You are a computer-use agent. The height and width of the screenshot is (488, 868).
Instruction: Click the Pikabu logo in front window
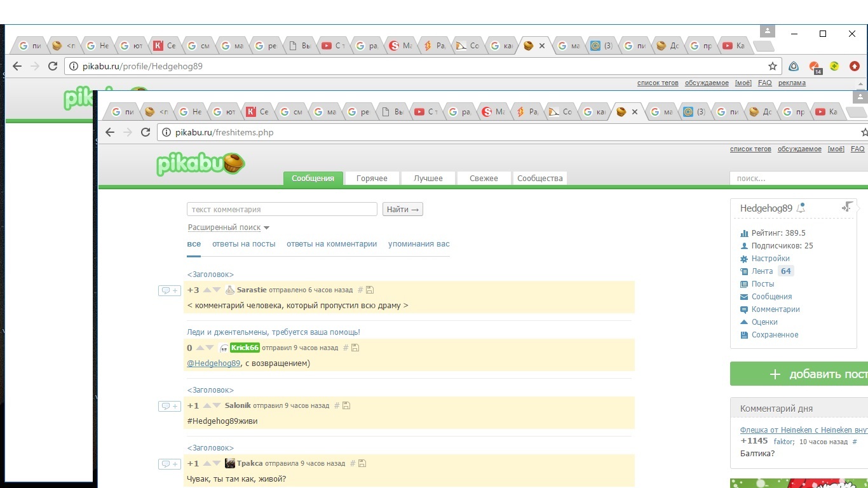[201, 164]
